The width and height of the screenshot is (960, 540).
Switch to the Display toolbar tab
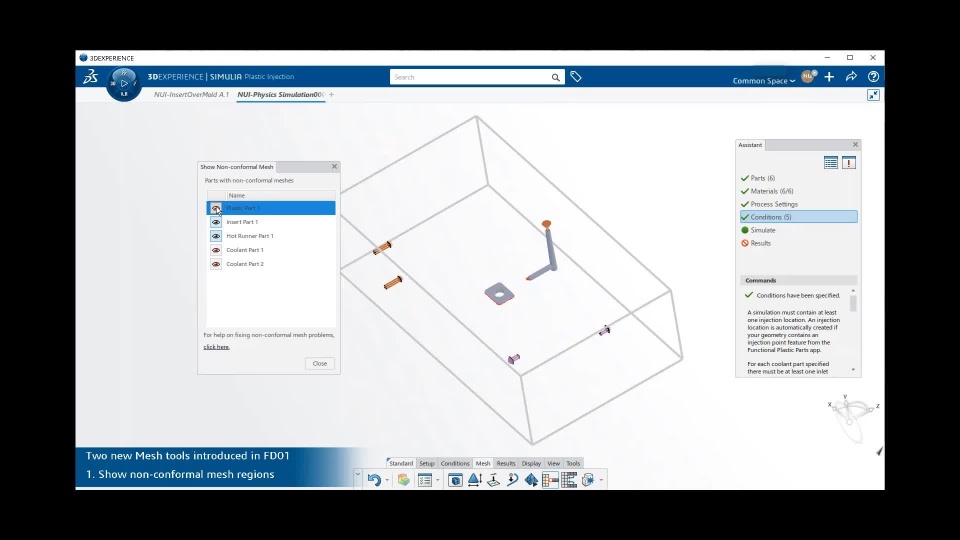(x=531, y=463)
